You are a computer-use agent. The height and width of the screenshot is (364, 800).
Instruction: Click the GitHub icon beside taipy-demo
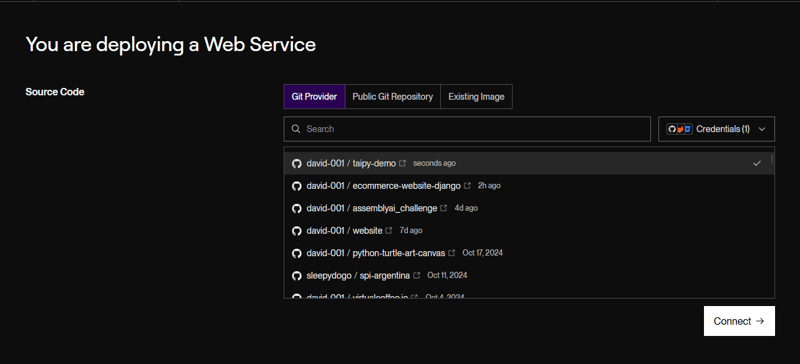(296, 163)
